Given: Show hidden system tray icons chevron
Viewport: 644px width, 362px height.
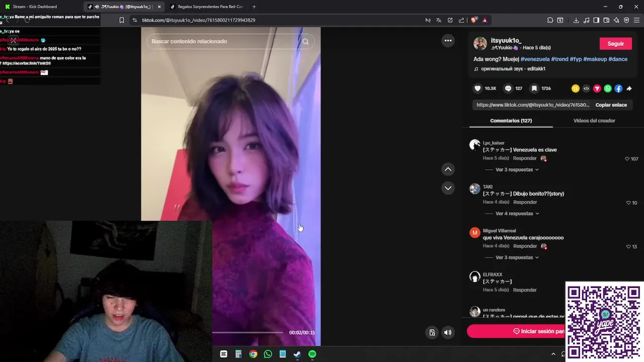Looking at the screenshot, I should [553, 354].
